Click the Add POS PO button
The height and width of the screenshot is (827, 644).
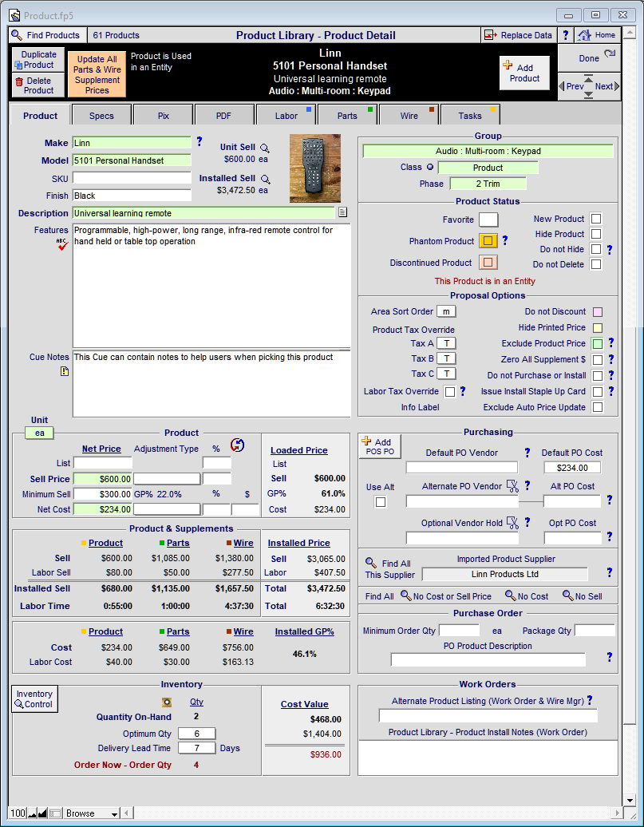pos(381,446)
